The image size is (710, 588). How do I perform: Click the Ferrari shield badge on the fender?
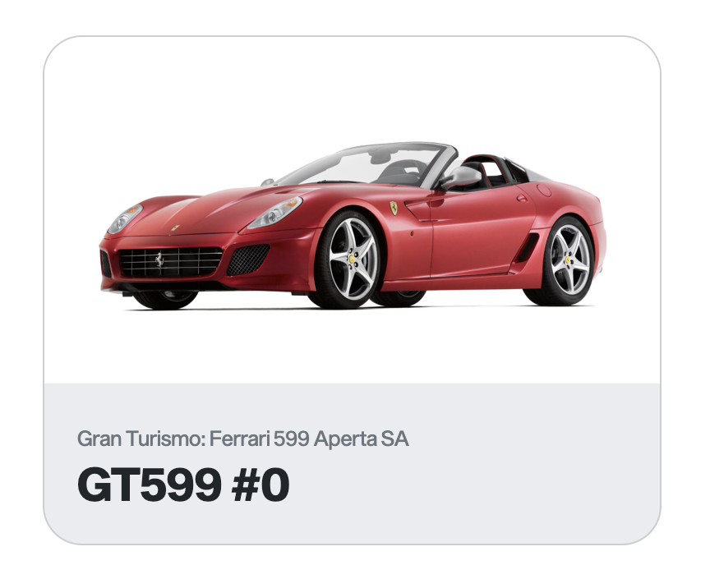tap(394, 209)
